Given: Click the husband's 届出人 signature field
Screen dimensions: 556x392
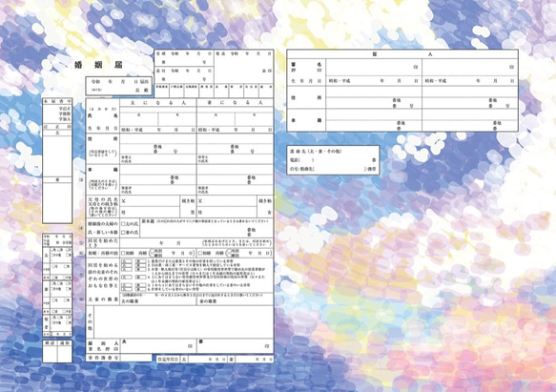Looking at the screenshot, I should pyautogui.click(x=158, y=345).
